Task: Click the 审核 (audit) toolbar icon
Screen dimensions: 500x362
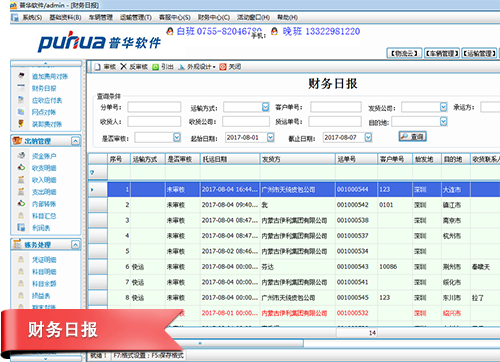Action: point(97,67)
